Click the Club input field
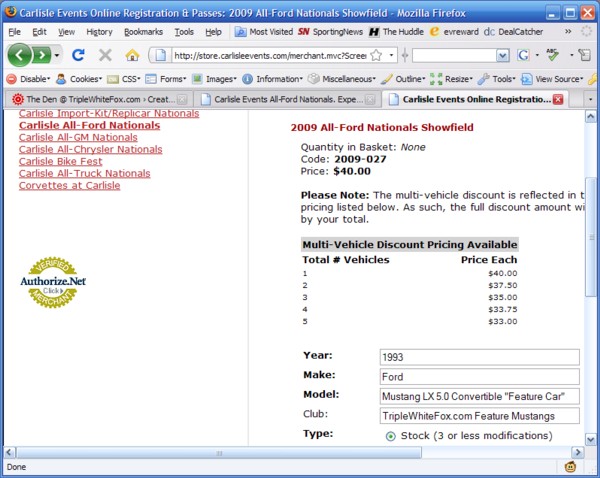 coord(479,416)
